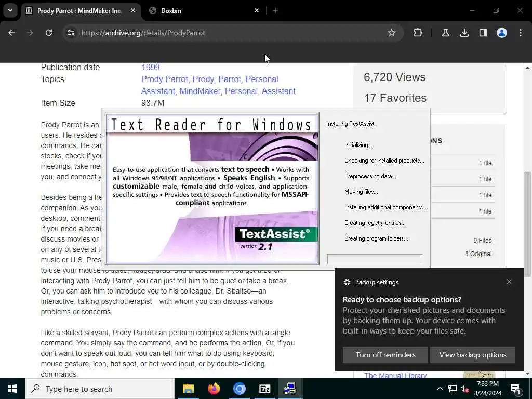Click the 6,720 Views text
This screenshot has height=399, width=532.
pos(395,77)
